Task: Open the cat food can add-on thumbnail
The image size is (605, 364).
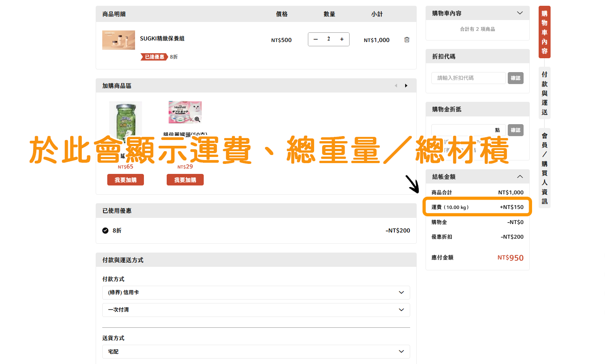Action: pos(185,112)
